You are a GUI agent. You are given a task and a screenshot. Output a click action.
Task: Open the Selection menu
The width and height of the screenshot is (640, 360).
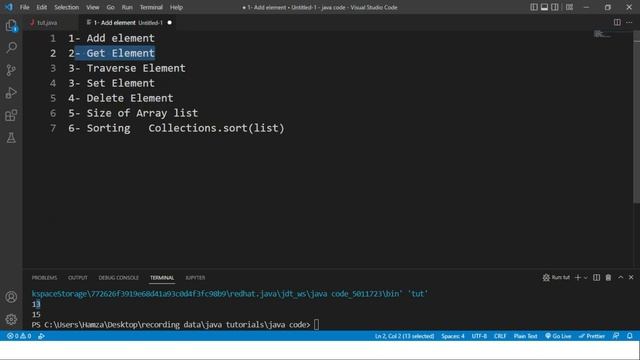tap(67, 7)
